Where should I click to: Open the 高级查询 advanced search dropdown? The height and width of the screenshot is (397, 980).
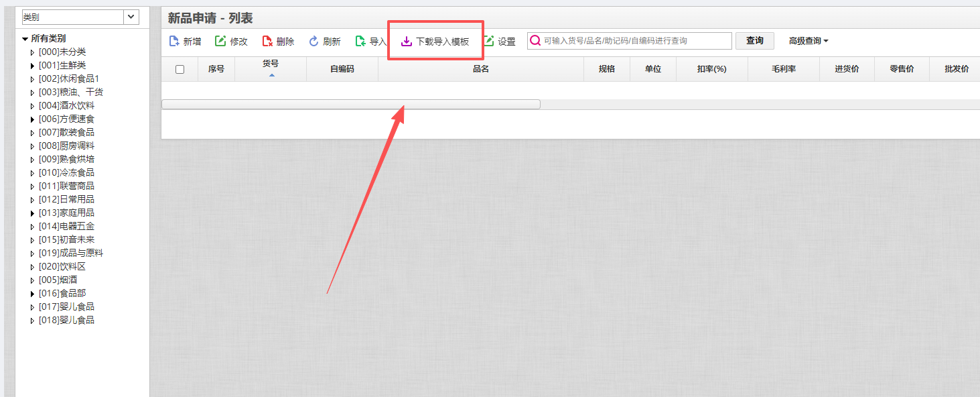pyautogui.click(x=808, y=41)
